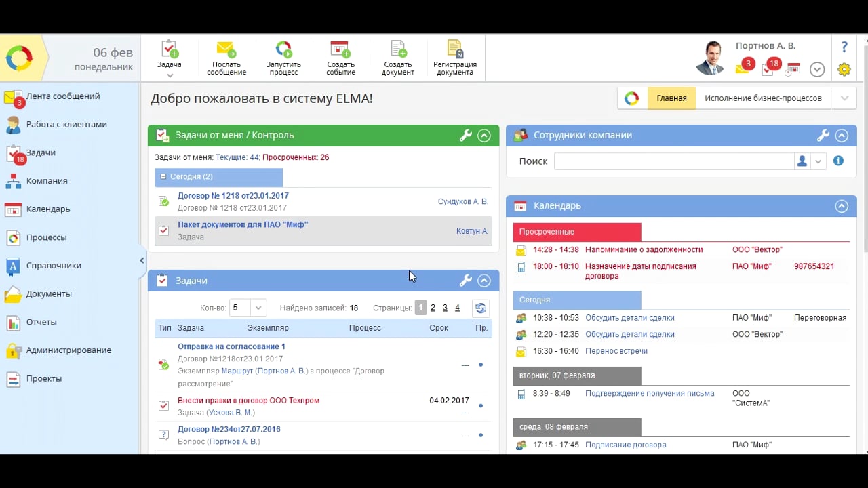Select the Главная tab
The width and height of the screenshot is (868, 488).
pos(671,98)
